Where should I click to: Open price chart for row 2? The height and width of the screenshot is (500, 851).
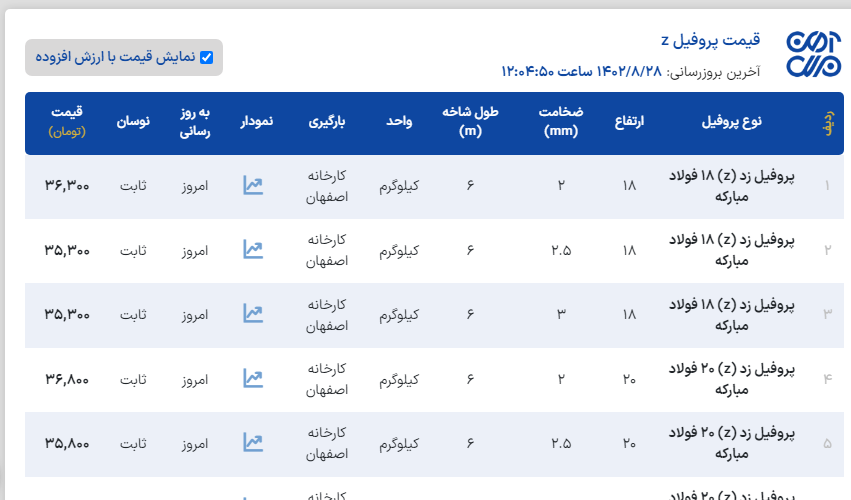click(253, 249)
